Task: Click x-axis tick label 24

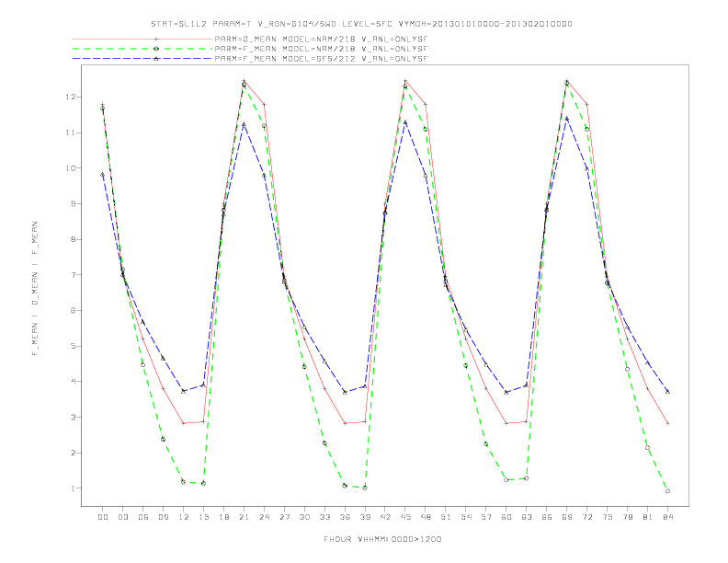Action: [x=264, y=517]
